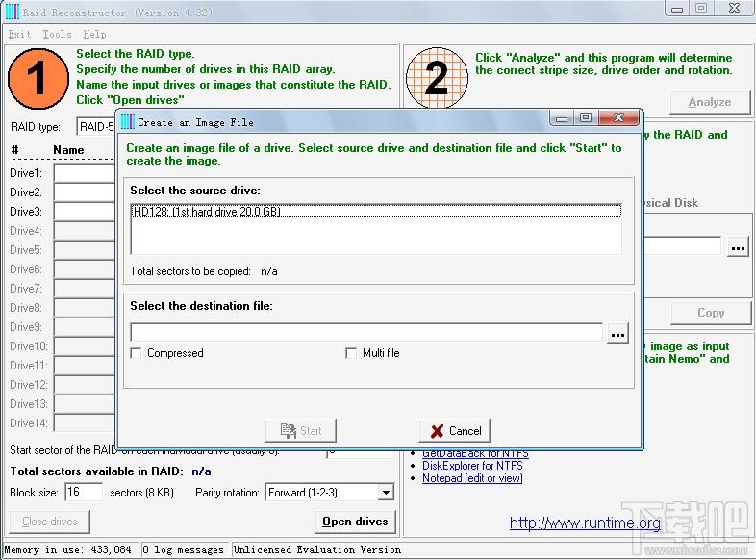
Task: Open the Help menu
Action: tap(93, 34)
